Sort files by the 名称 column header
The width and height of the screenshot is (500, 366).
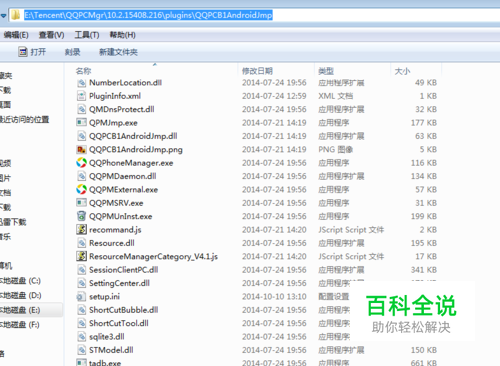coord(83,71)
